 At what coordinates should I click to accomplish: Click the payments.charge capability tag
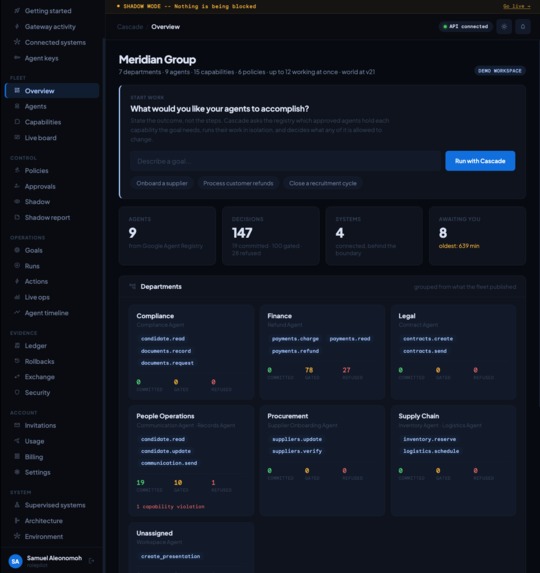295,339
